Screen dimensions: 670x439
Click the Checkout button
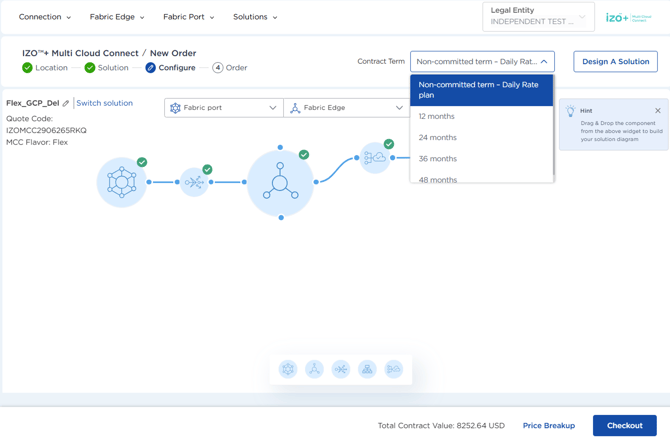coord(625,425)
